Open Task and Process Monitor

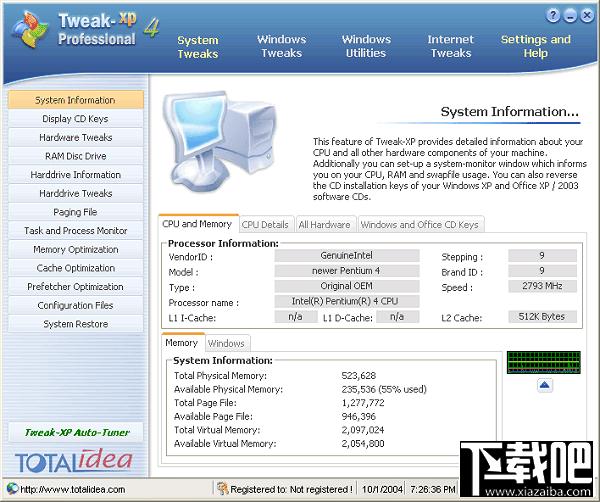click(x=75, y=231)
